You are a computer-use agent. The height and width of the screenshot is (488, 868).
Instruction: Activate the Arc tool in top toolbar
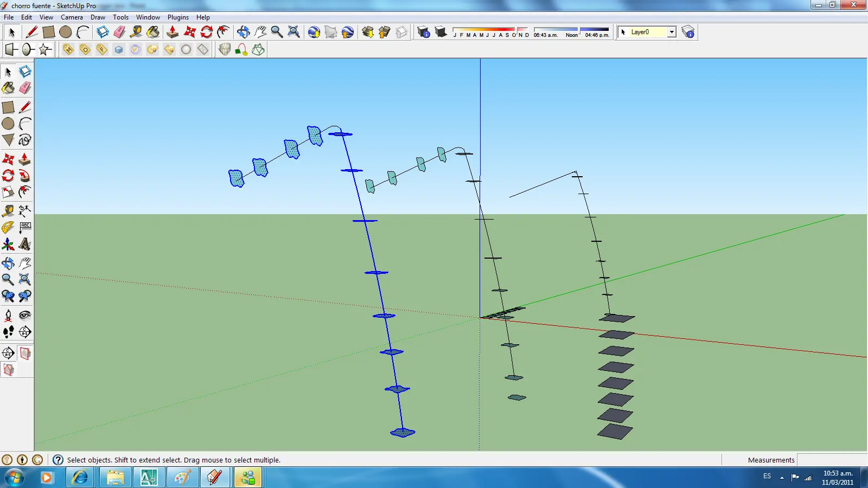click(82, 32)
